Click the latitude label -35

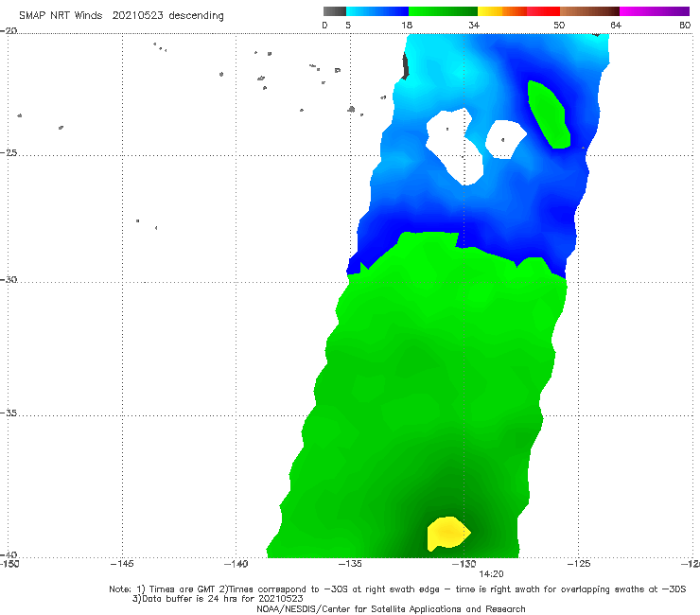(x=9, y=413)
